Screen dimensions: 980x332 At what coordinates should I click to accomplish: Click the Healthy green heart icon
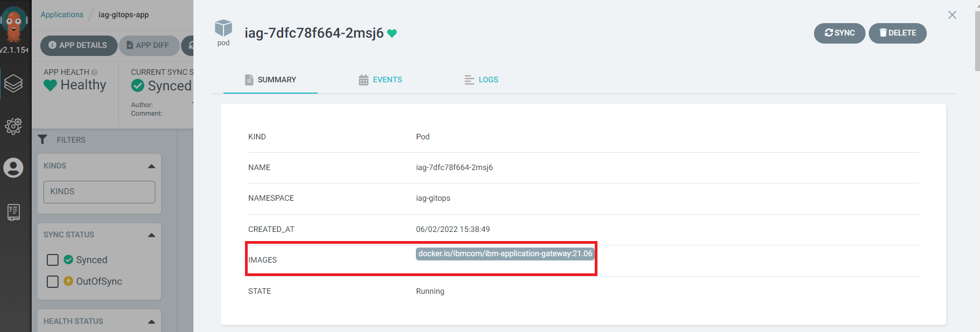pos(50,85)
